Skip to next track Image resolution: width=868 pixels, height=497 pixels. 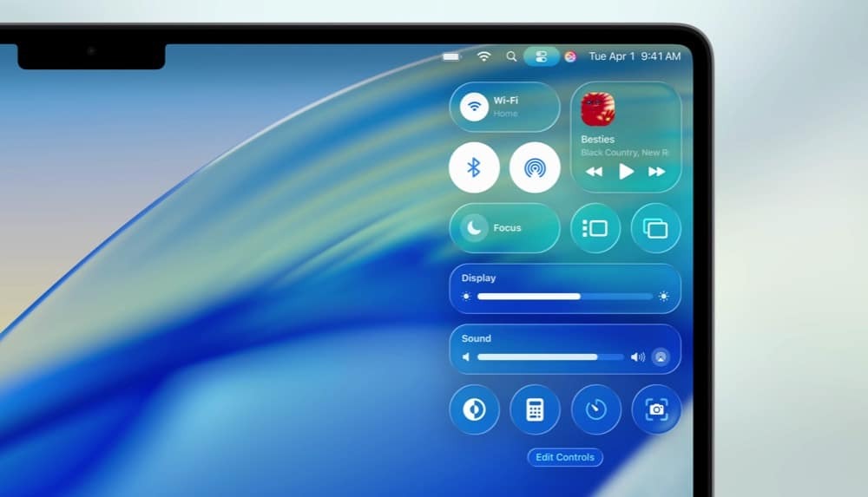pos(656,172)
